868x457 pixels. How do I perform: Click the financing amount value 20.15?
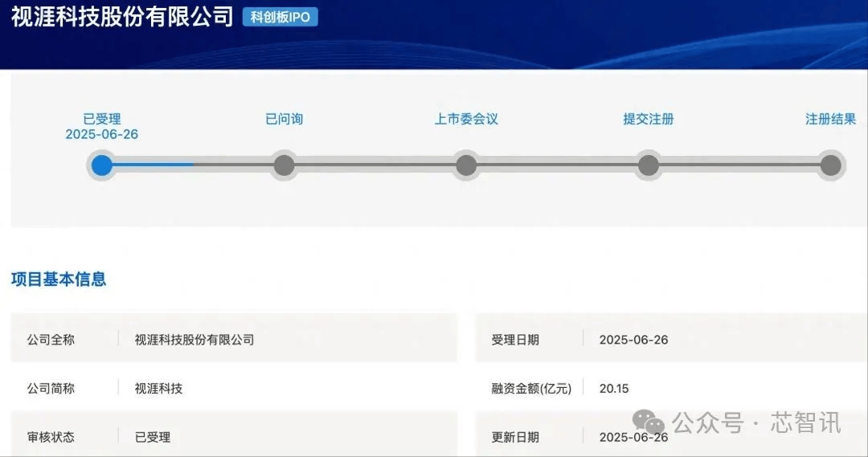click(x=614, y=389)
